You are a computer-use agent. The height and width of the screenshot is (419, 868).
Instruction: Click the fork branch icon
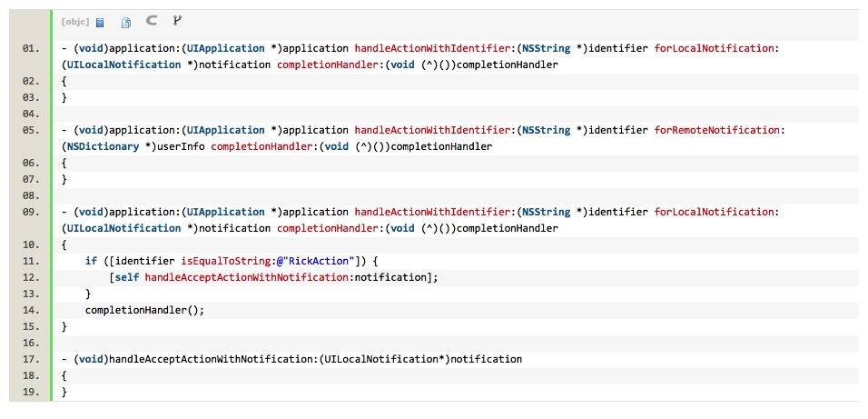click(177, 21)
